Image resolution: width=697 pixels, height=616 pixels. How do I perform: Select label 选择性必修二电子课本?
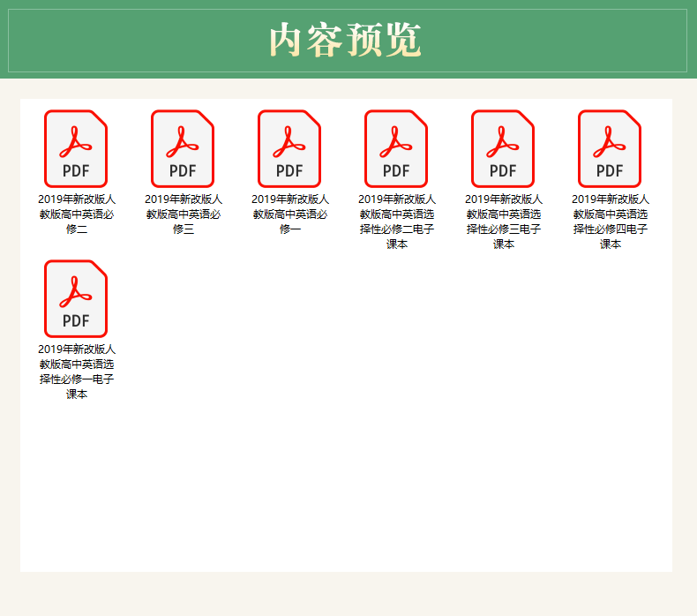coord(396,222)
